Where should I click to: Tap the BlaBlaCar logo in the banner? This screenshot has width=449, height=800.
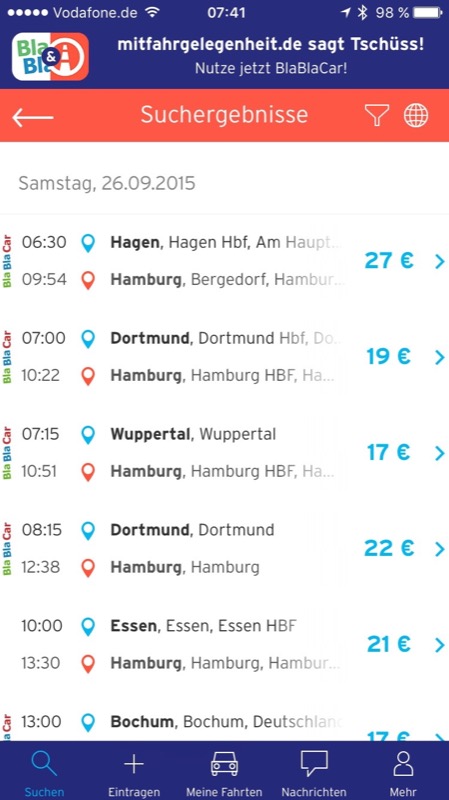pyautogui.click(x=50, y=57)
